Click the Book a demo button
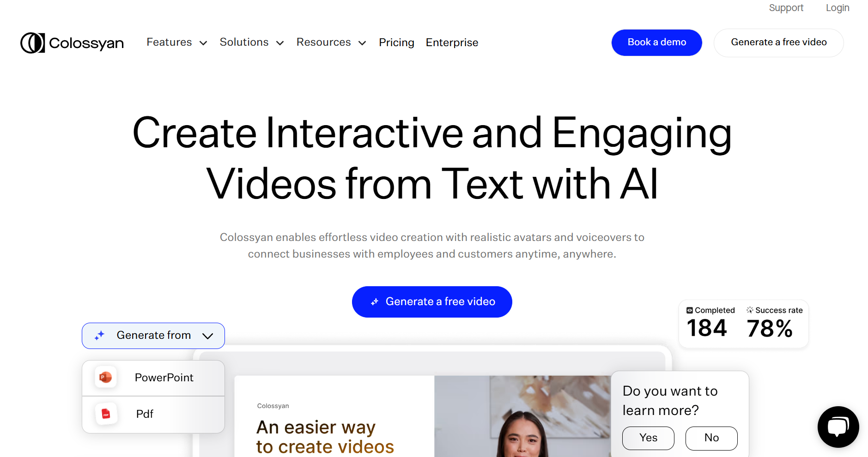 pos(657,42)
